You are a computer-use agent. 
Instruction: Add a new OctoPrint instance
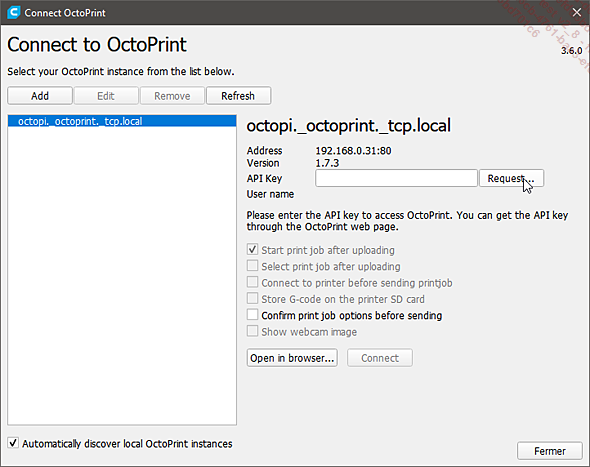(40, 96)
